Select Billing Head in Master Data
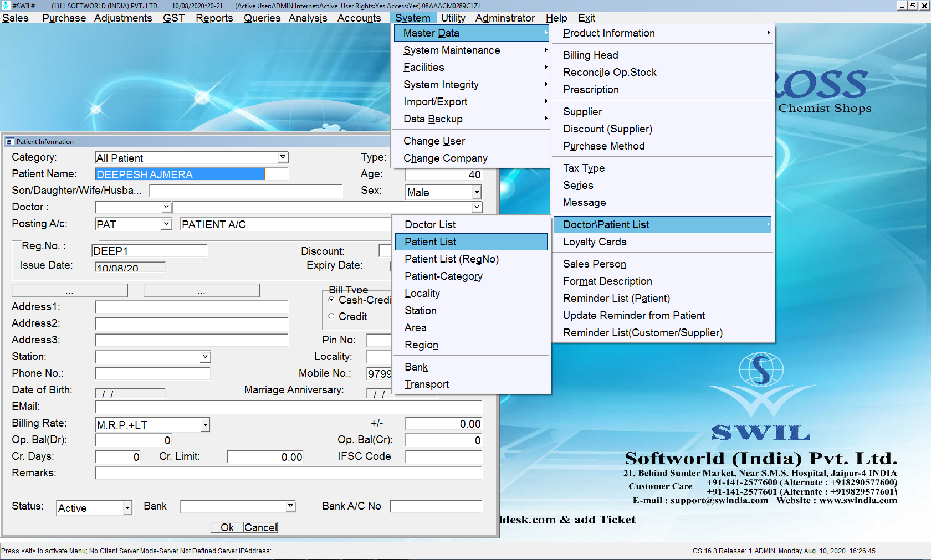The image size is (931, 560). point(662,55)
